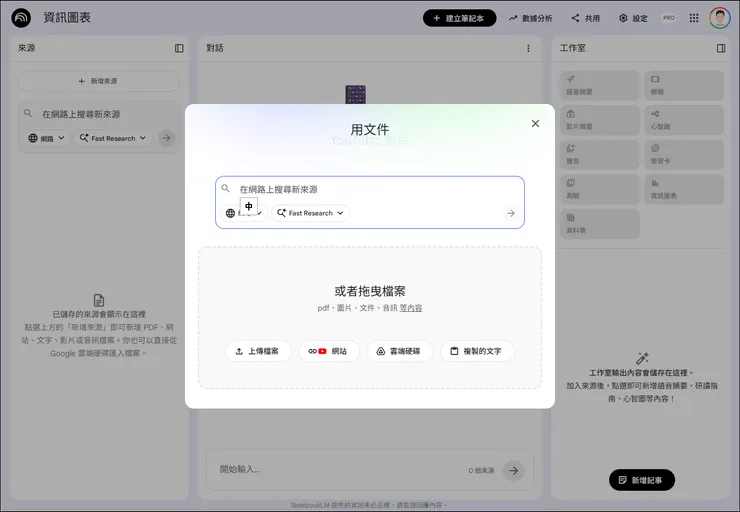This screenshot has width=740, height=512.
Task: Click the notebook title 資訊圖表
Action: (x=67, y=18)
